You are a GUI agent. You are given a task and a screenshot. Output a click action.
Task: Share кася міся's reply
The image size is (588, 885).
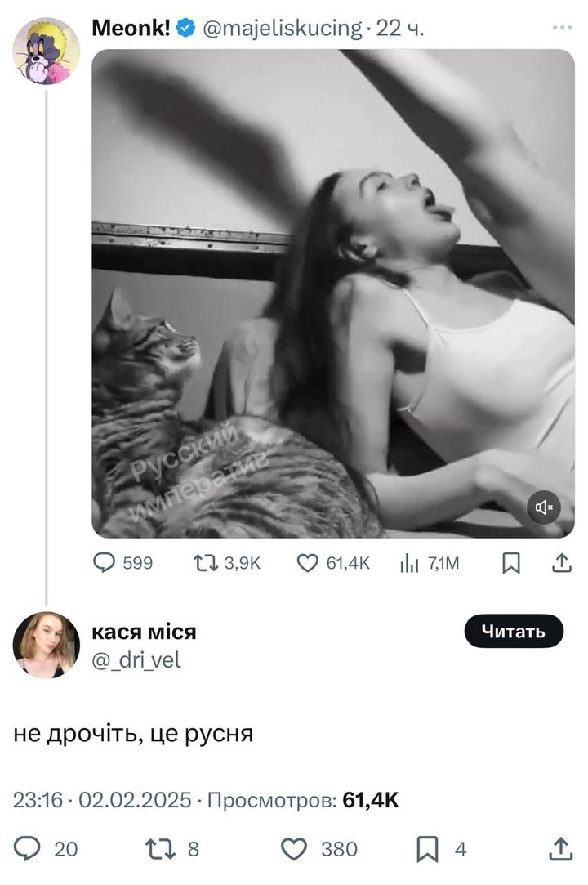pyautogui.click(x=560, y=849)
